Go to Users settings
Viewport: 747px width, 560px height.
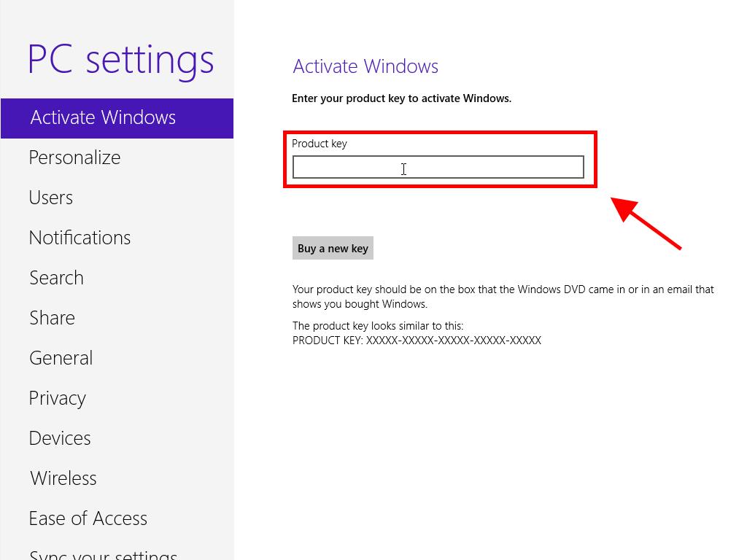51,198
